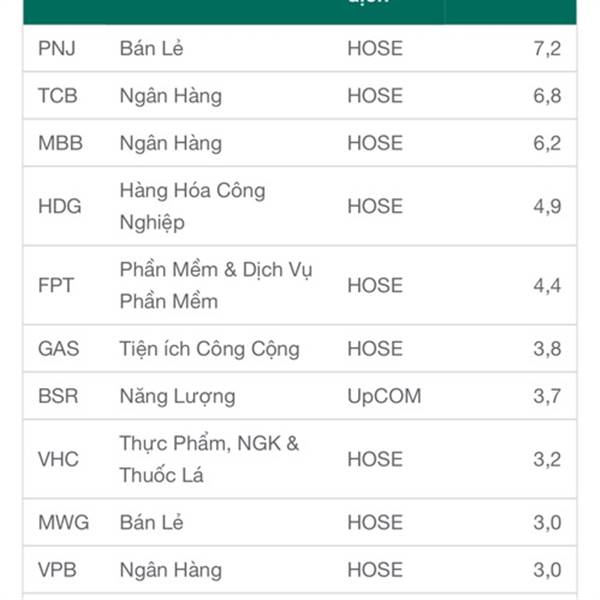Open the TCB stock ticker
Image resolution: width=600 pixels, height=600 pixels.
[58, 96]
